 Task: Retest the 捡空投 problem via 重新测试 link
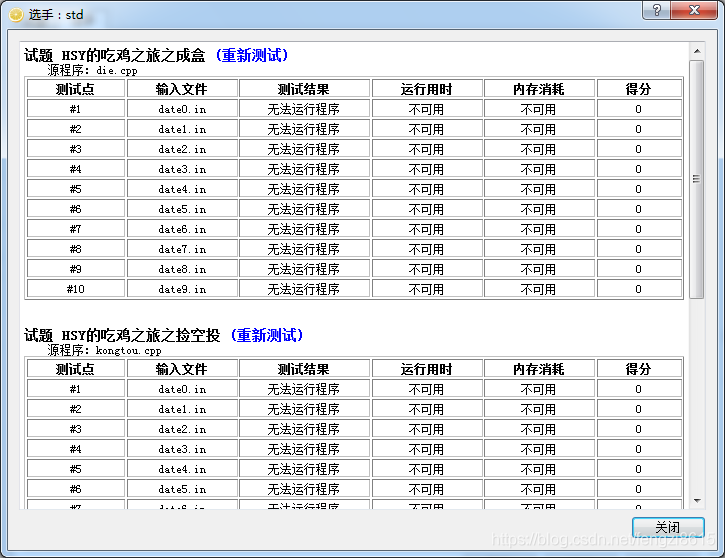pyautogui.click(x=266, y=335)
